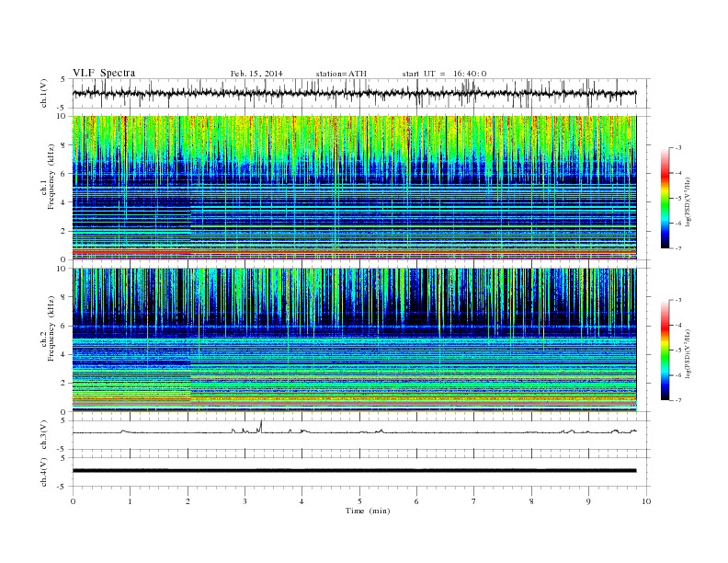The image size is (728, 563).
Task: Click the "5" tick on the time axis
Action: (359, 501)
